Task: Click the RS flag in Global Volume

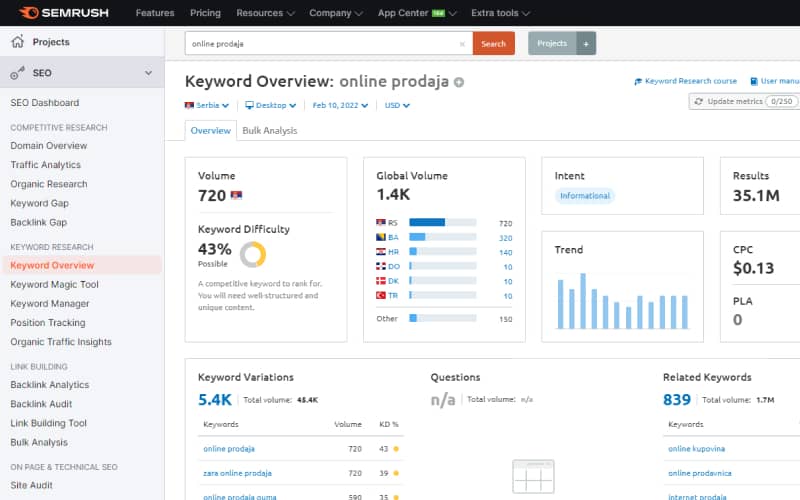Action: point(381,222)
